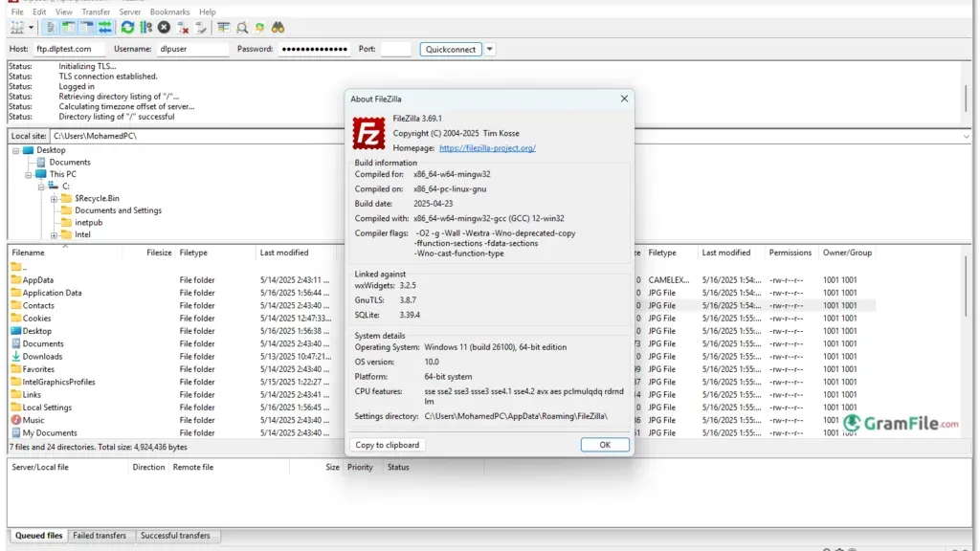Select the Music folder icon
Image resolution: width=980 pixels, height=551 pixels.
[16, 420]
